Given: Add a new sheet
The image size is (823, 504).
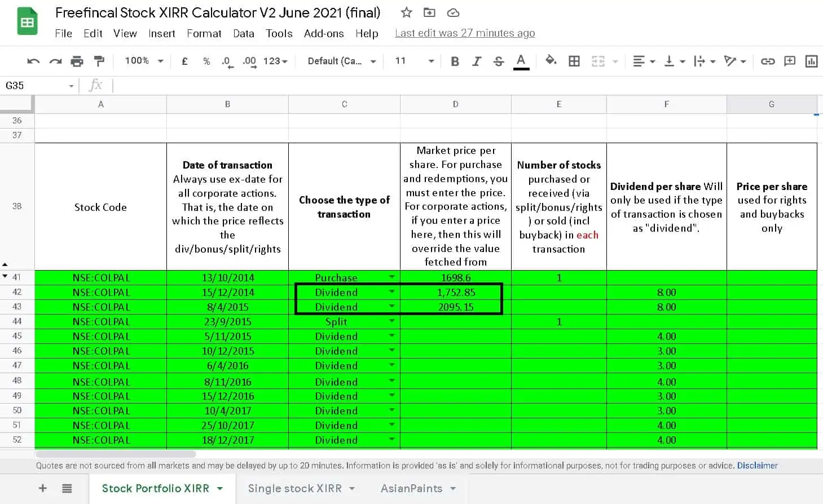Looking at the screenshot, I should pyautogui.click(x=43, y=488).
